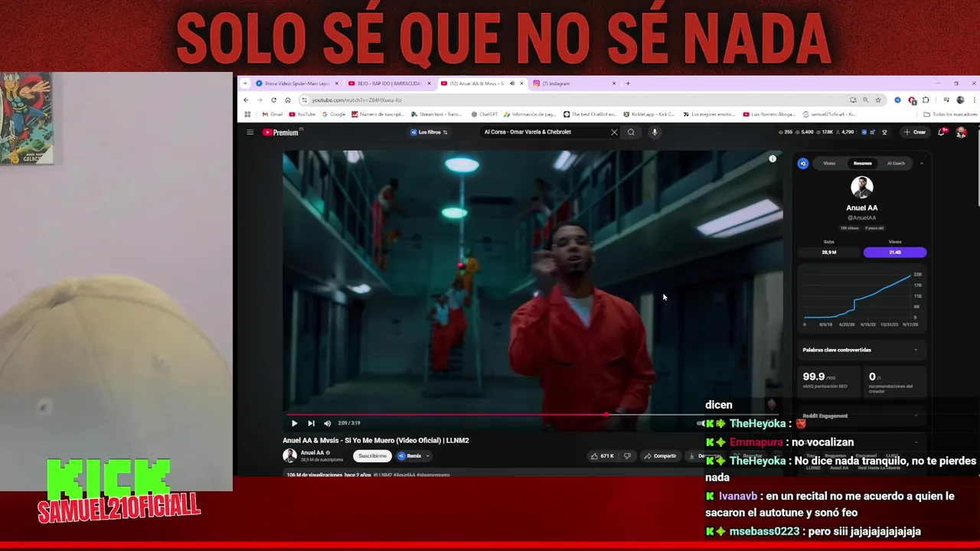Click the Anuel AA channel name link
Screen dimensions: 980x551
[312, 452]
